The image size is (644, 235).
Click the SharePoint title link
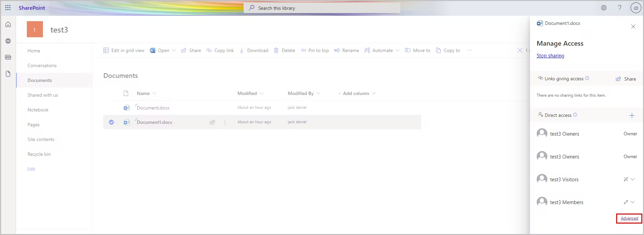[32, 8]
